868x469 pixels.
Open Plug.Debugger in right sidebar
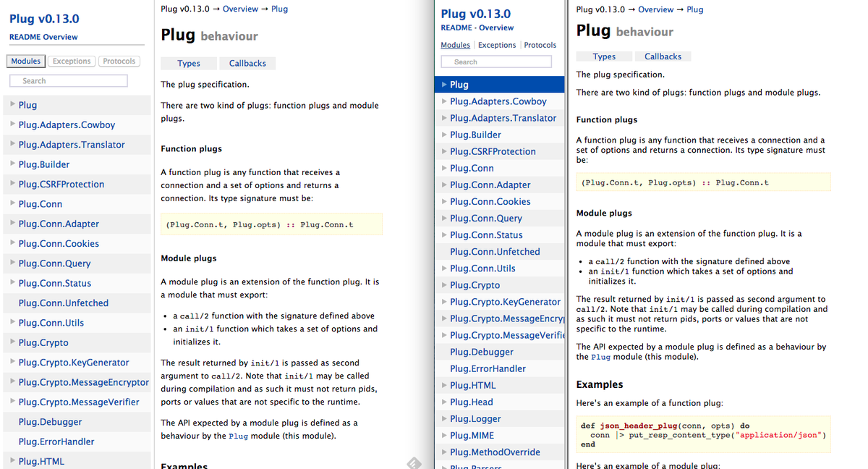482,352
